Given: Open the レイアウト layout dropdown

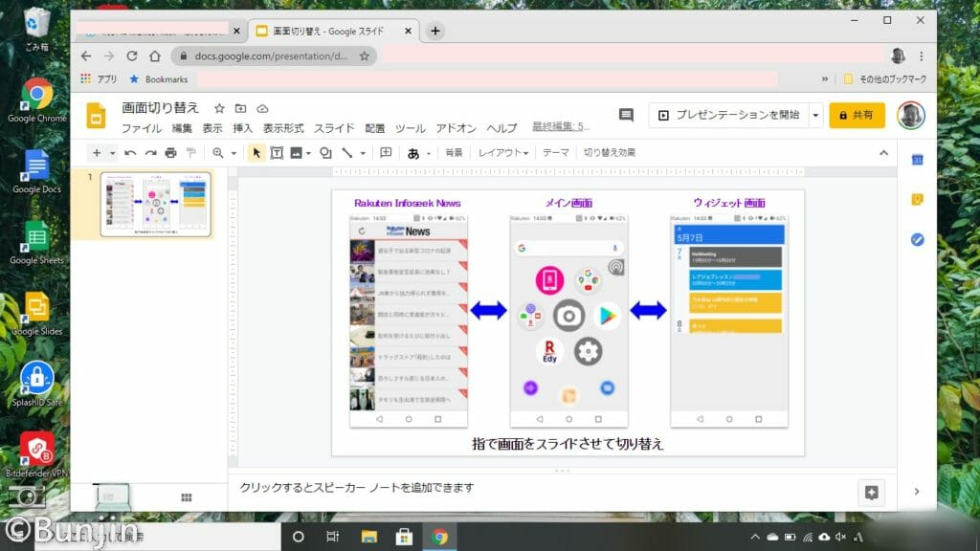Looking at the screenshot, I should click(x=503, y=153).
